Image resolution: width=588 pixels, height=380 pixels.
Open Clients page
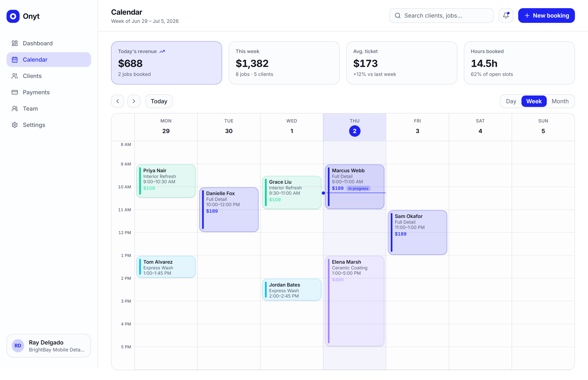click(49, 76)
